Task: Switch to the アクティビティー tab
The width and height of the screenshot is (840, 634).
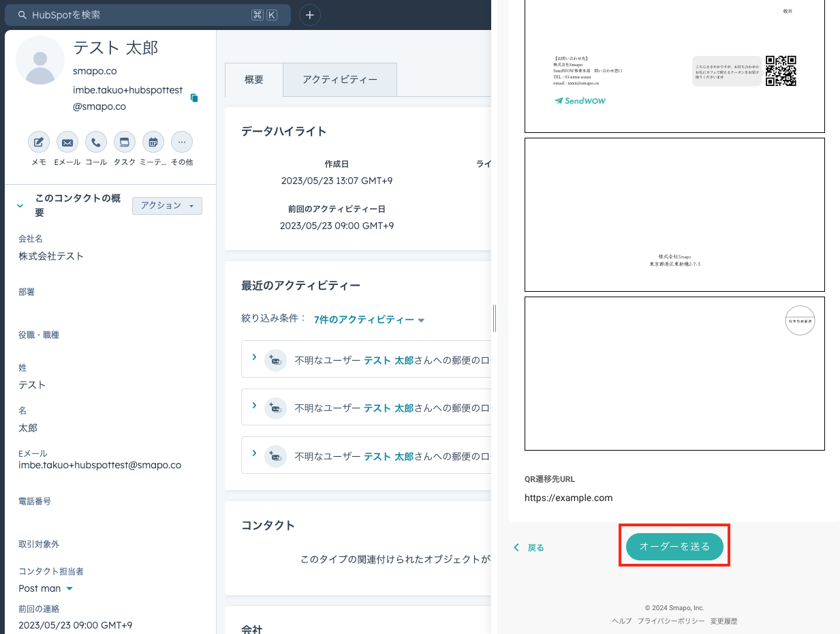Action: coord(340,80)
